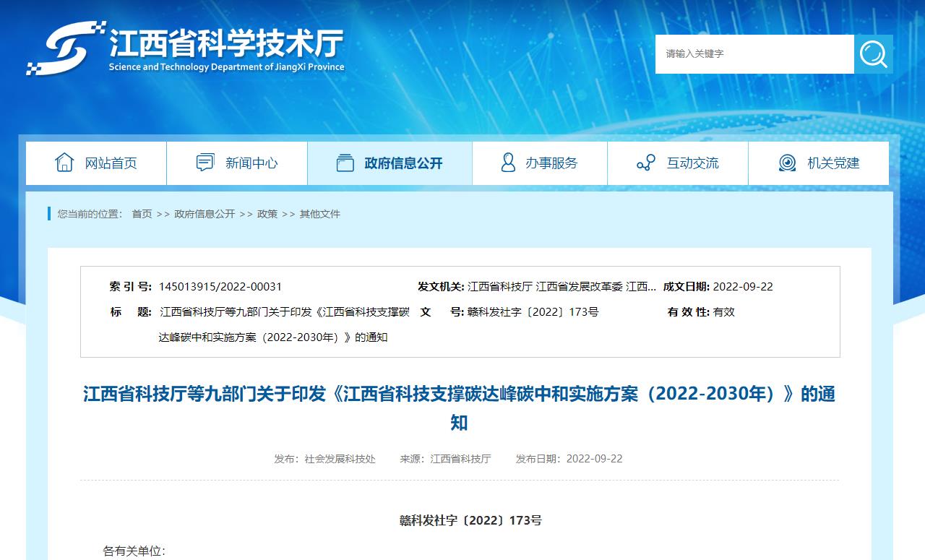Click the camera icon beside 机关党建
Screen dimensions: 925x560
coord(786,163)
